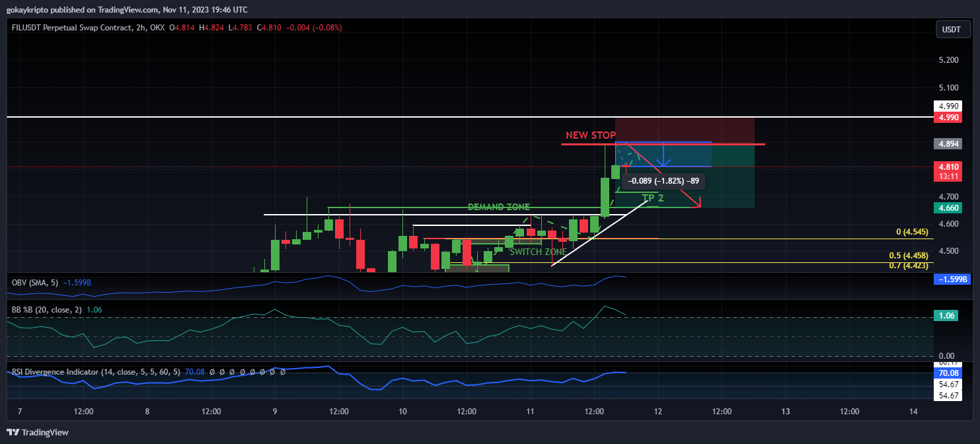The height and width of the screenshot is (444, 980).
Task: Click the SWITCH ZONE label
Action: coord(538,252)
